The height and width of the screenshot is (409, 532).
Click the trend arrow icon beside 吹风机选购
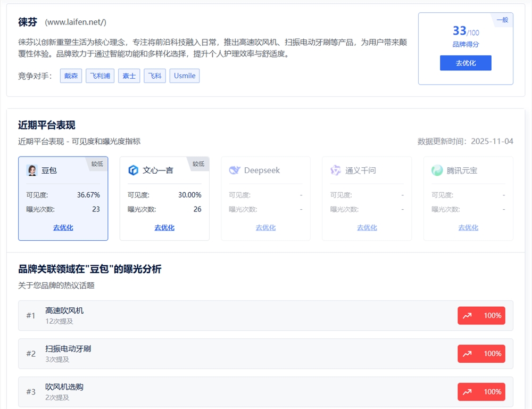point(468,391)
